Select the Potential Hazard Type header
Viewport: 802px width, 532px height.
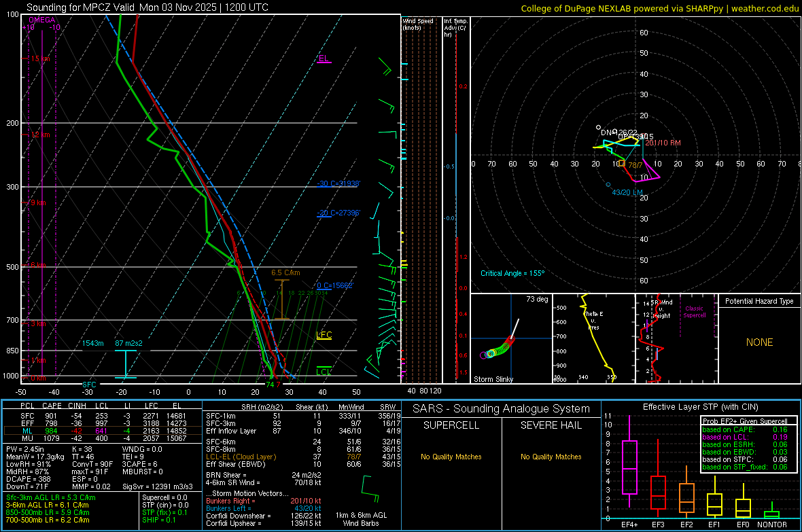[759, 301]
